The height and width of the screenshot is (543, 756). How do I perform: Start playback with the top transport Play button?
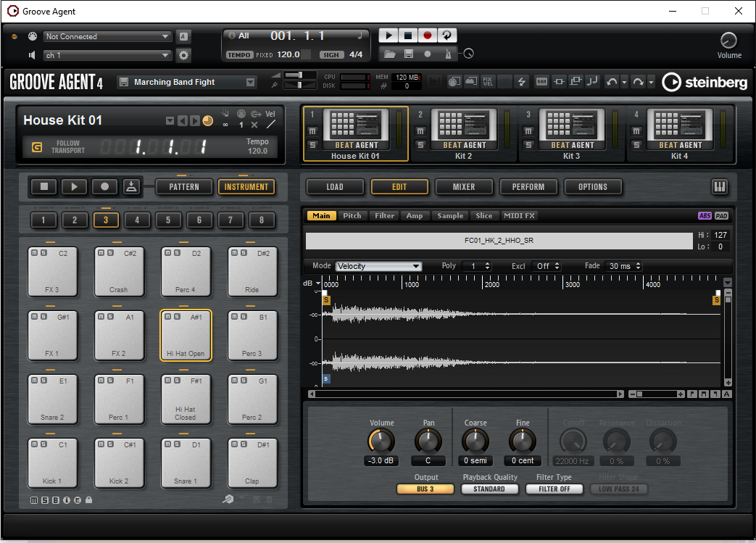point(389,36)
